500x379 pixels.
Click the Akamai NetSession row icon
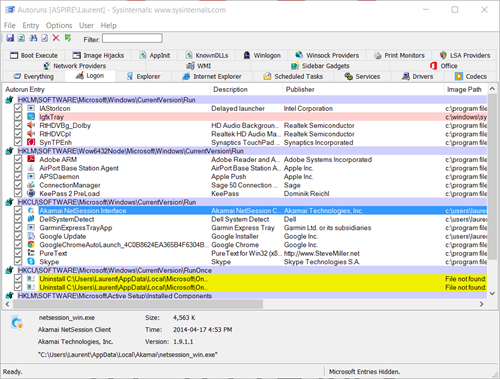click(31, 210)
